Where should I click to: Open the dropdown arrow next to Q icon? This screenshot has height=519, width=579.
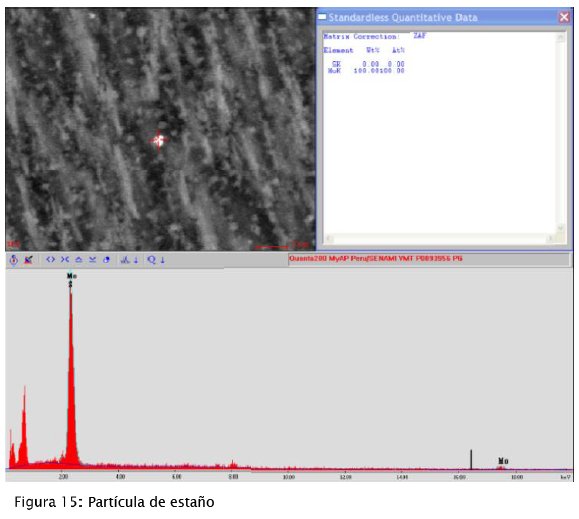click(x=162, y=260)
